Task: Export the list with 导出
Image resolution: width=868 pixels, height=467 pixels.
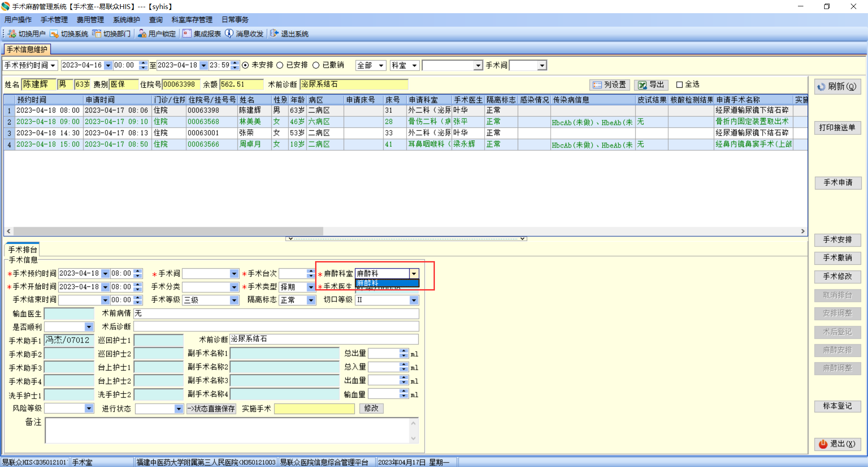Action: [x=651, y=85]
